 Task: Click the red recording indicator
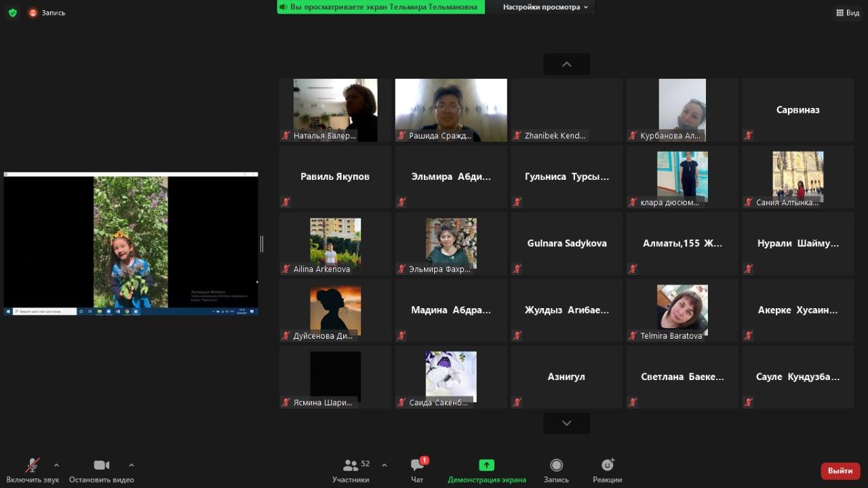tap(33, 12)
